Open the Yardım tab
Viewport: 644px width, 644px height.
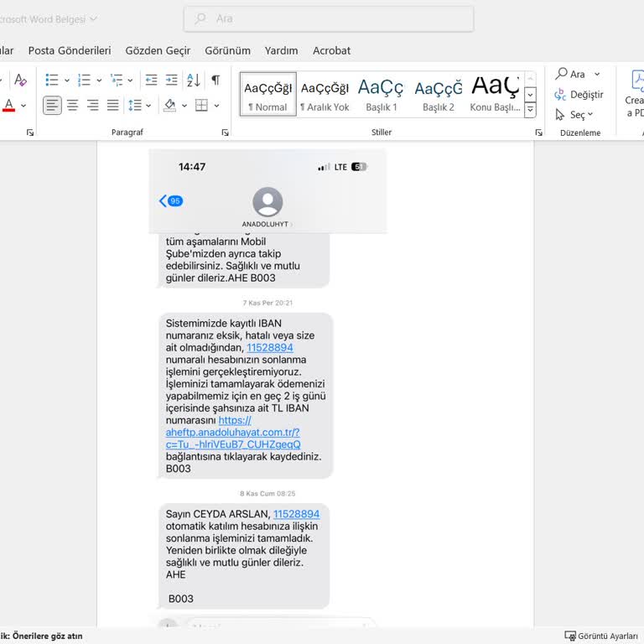click(x=282, y=50)
